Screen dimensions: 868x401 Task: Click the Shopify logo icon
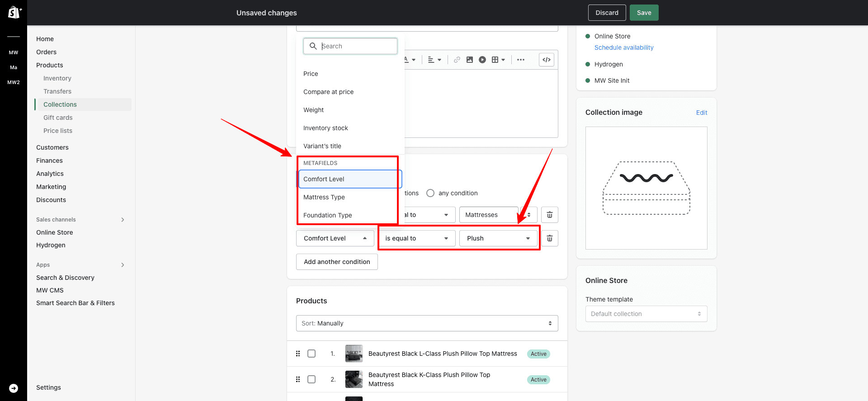pos(14,12)
